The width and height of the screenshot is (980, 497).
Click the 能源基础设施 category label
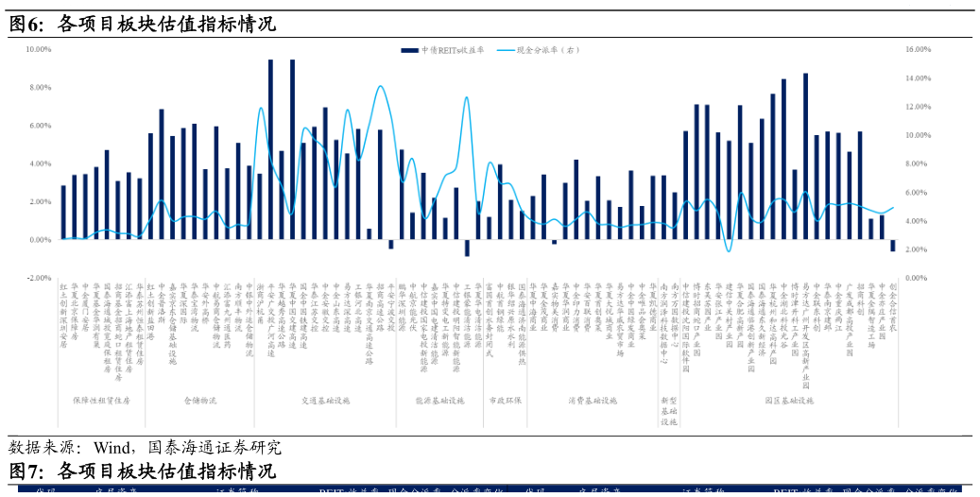click(439, 401)
